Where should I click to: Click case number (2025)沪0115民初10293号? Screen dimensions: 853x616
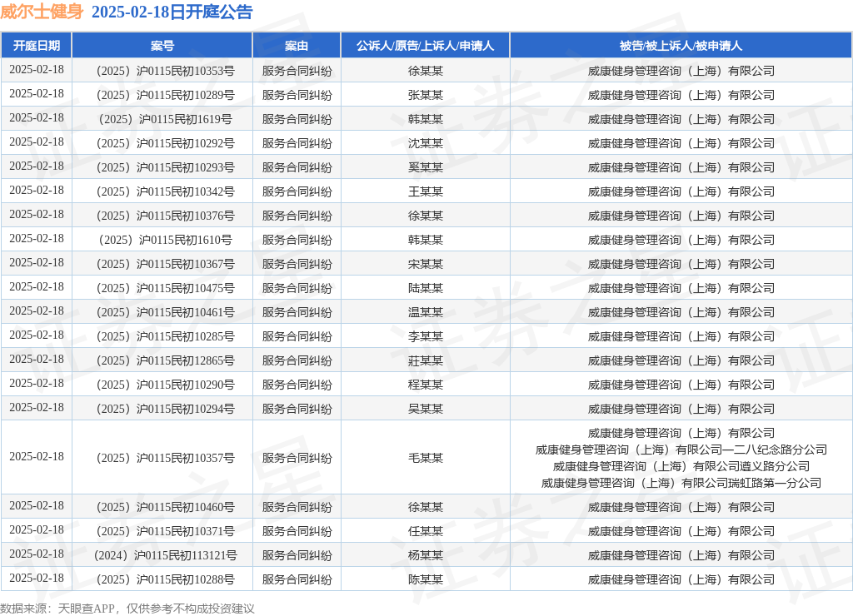[166, 167]
